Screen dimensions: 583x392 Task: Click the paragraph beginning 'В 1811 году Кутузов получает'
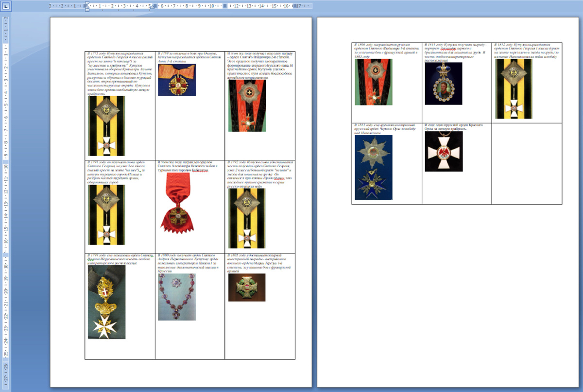(x=456, y=52)
